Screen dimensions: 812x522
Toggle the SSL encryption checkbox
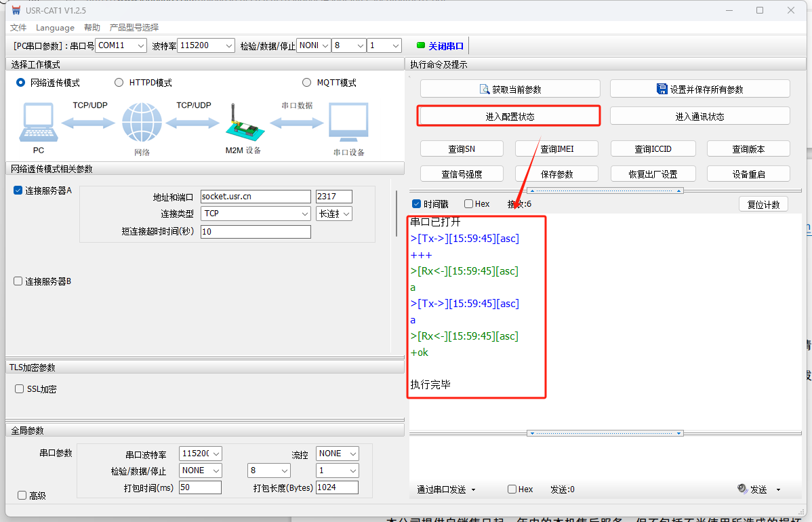pyautogui.click(x=20, y=389)
